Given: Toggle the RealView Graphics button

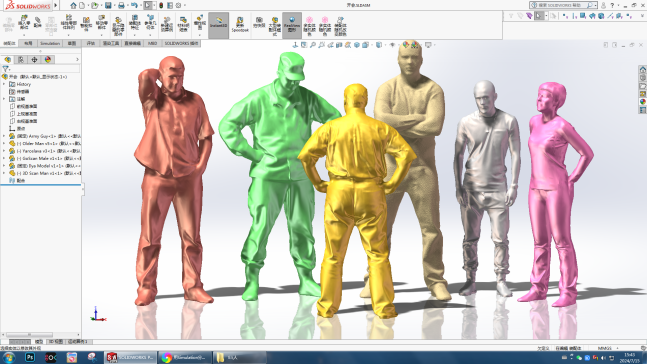Looking at the screenshot, I should click(x=292, y=25).
